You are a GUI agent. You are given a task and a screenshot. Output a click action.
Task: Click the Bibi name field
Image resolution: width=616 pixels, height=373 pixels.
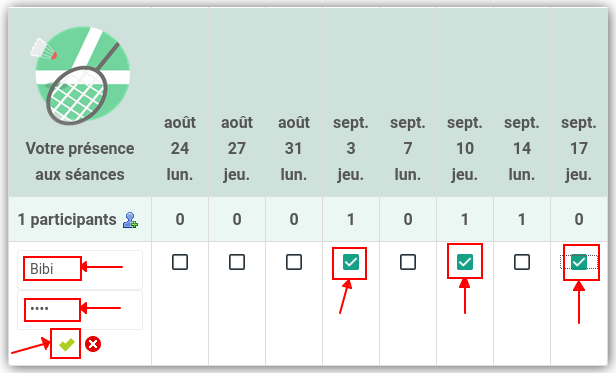coord(80,270)
